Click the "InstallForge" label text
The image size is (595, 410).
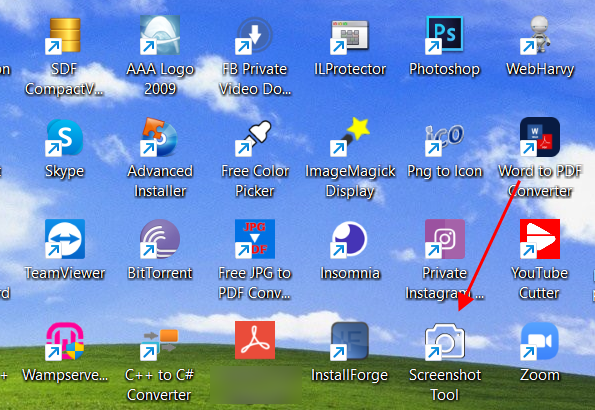(x=349, y=375)
